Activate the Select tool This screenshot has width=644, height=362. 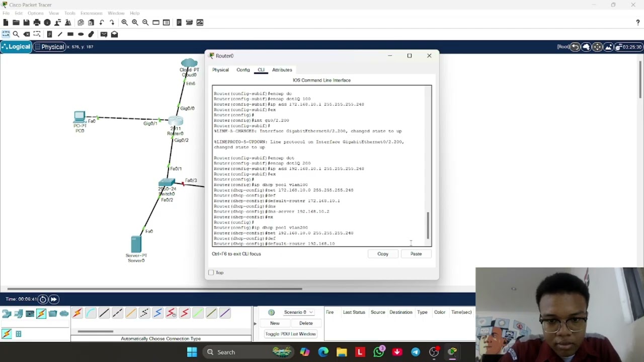6,34
